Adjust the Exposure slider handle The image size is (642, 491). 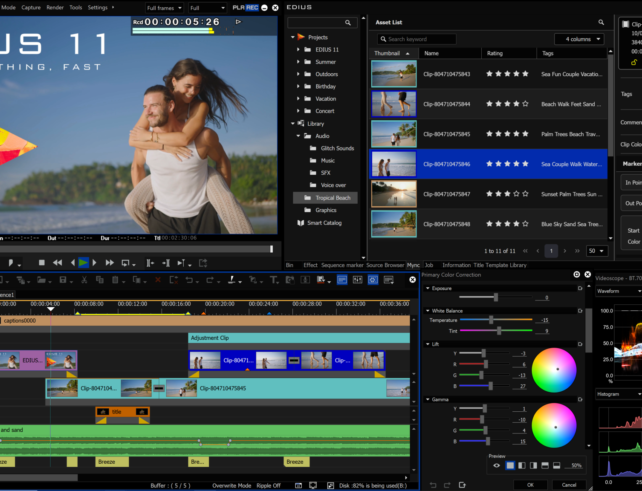click(x=496, y=297)
